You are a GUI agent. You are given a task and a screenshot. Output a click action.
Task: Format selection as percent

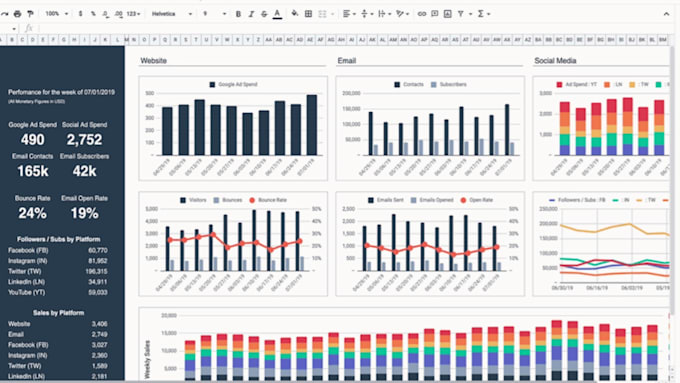[x=93, y=14]
